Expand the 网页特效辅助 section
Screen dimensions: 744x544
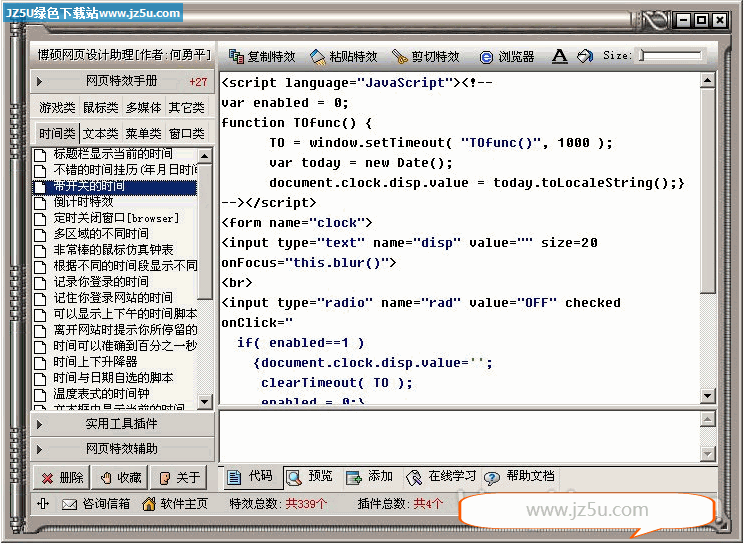pos(122,449)
